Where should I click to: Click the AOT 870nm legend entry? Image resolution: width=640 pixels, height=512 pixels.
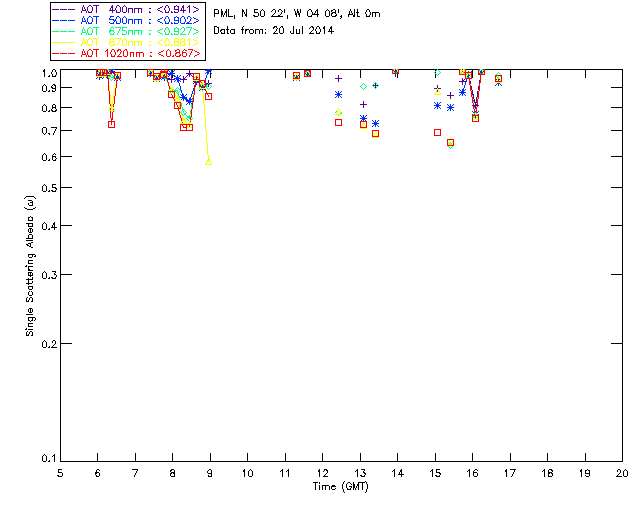(127, 42)
